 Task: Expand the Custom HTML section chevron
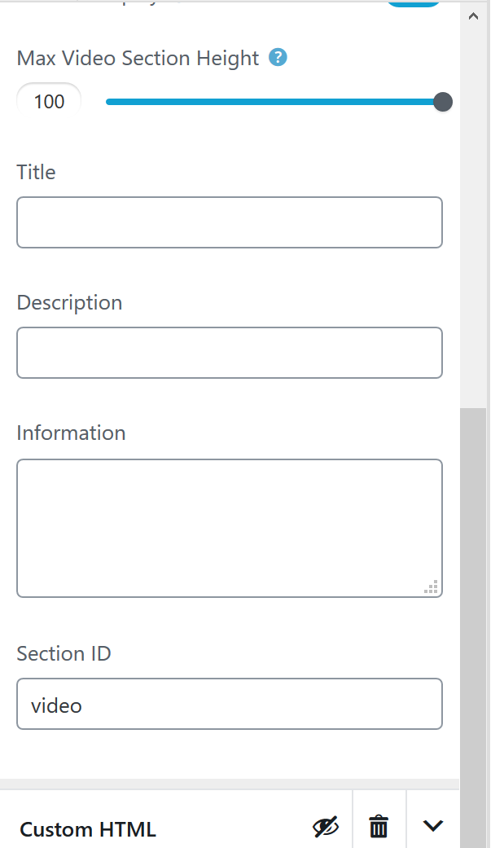tap(433, 826)
